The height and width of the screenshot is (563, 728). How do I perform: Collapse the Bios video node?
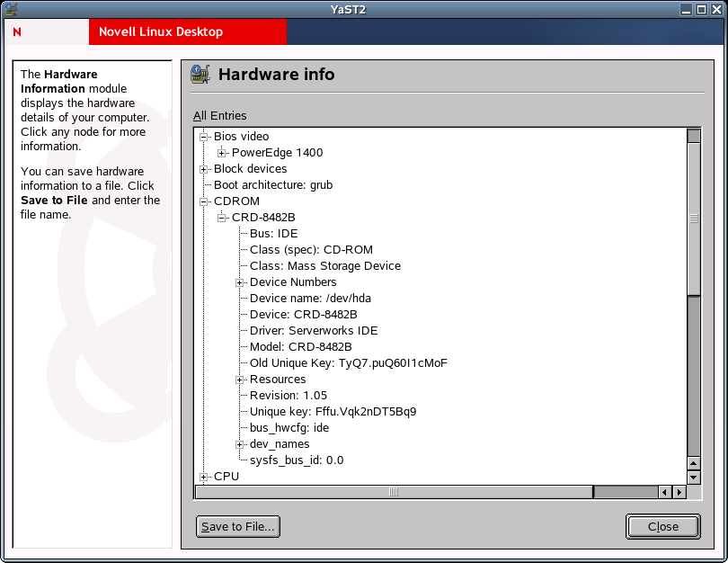[203, 137]
